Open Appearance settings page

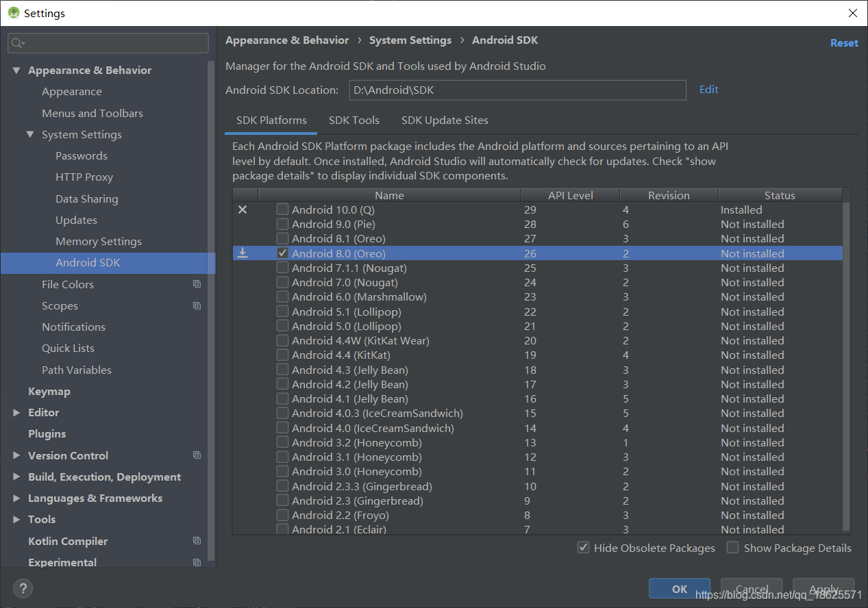(x=71, y=92)
